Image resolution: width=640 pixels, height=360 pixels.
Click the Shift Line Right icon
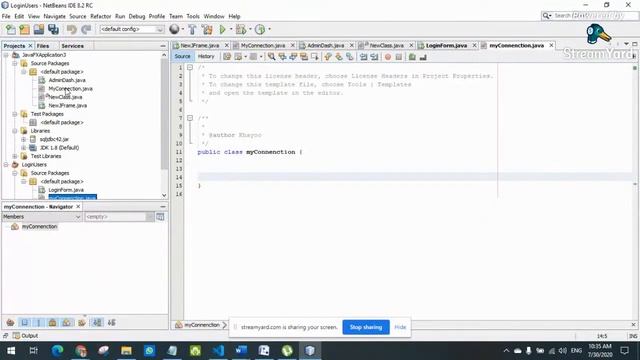pyautogui.click(x=374, y=57)
